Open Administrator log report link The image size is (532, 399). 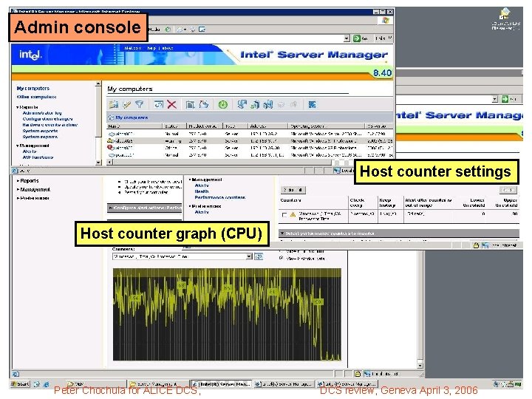tap(42, 113)
